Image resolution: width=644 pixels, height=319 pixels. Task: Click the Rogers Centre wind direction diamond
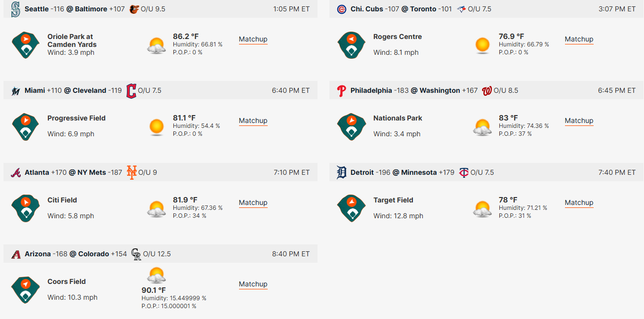point(352,45)
